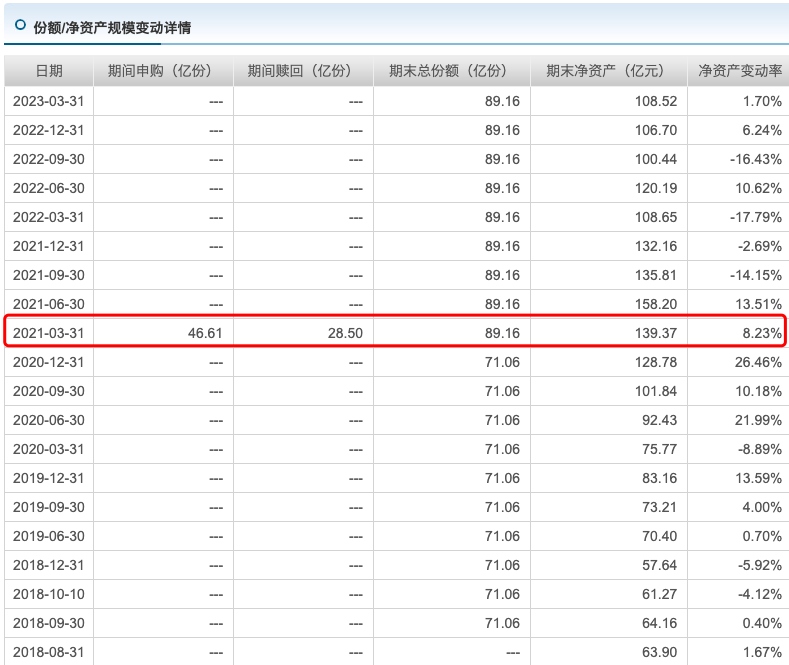Select the 份额/净资产规模变动详情 section heading

(111, 27)
